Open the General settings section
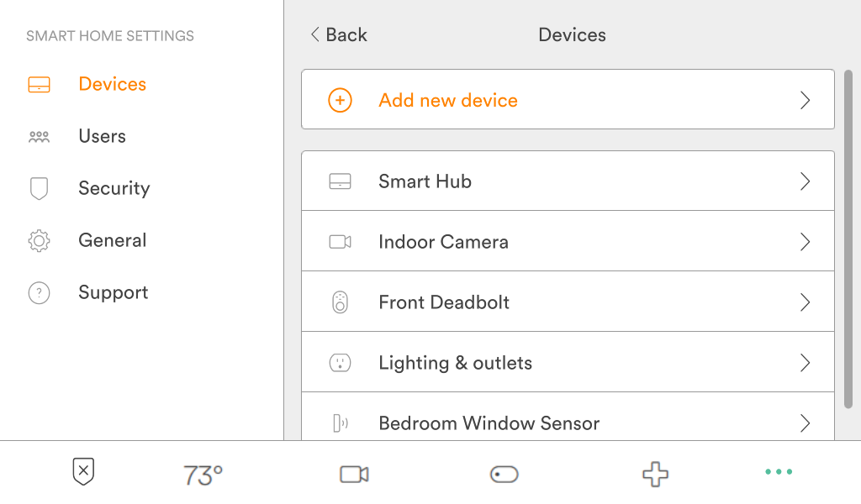 pyautogui.click(x=112, y=240)
